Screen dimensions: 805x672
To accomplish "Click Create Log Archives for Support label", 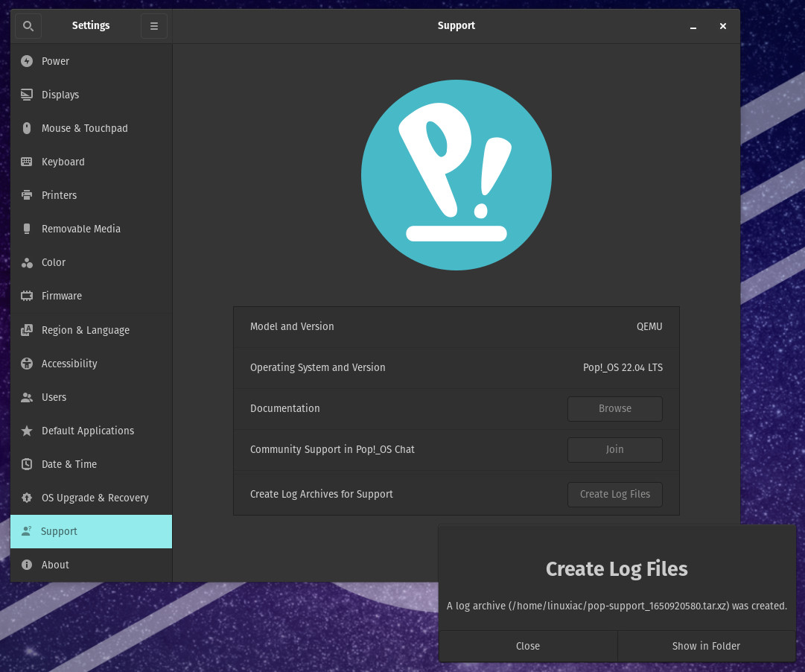I will tap(322, 494).
